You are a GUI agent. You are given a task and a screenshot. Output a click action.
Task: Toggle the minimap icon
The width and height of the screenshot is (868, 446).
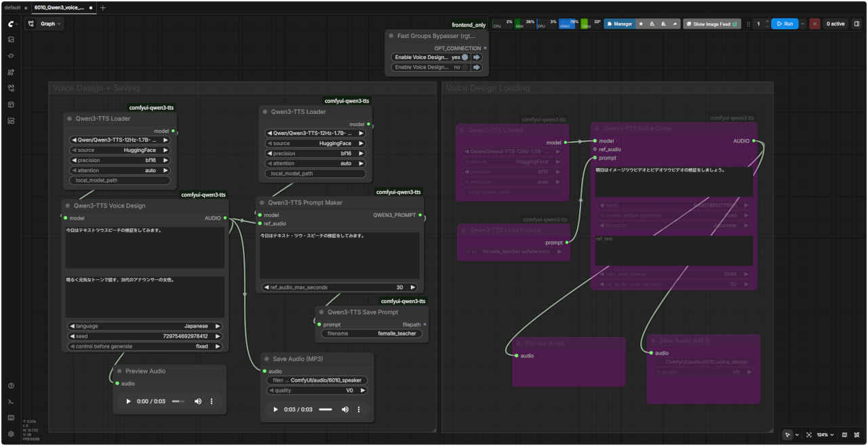coord(844,434)
